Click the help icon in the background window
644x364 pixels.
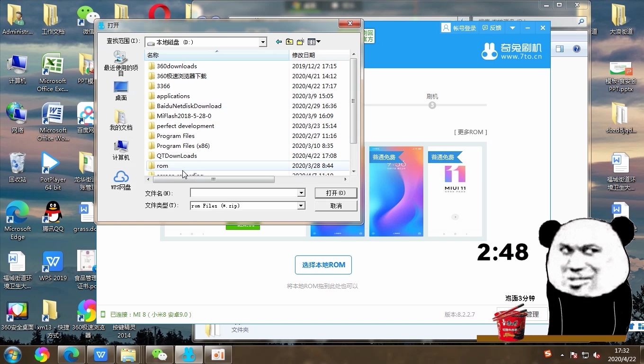tap(576, 49)
